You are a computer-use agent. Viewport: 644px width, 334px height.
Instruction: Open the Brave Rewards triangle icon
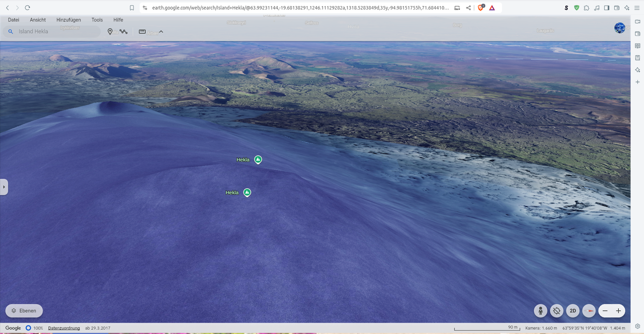(492, 8)
